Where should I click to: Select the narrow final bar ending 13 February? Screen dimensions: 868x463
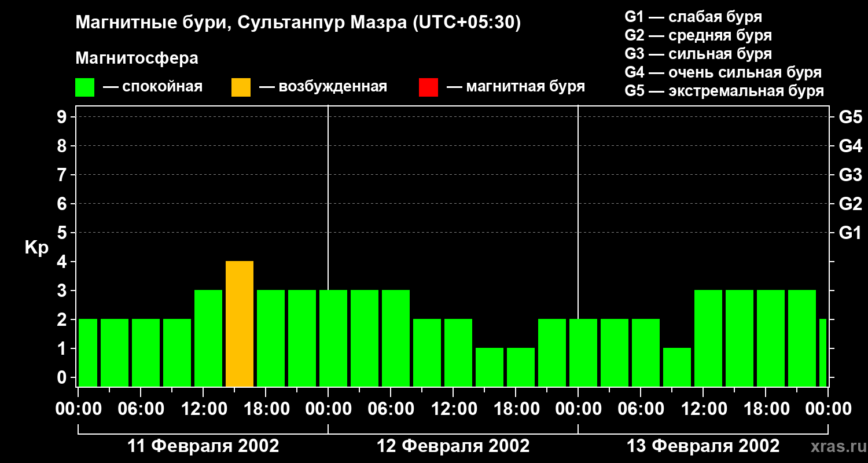(823, 353)
